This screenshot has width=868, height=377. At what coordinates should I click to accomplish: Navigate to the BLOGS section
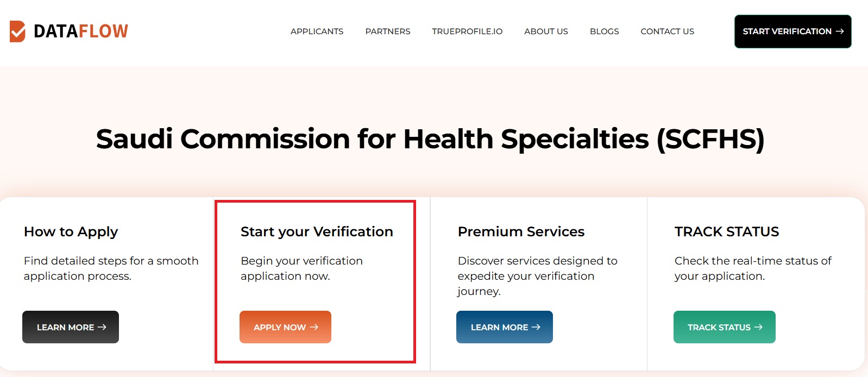(x=603, y=32)
